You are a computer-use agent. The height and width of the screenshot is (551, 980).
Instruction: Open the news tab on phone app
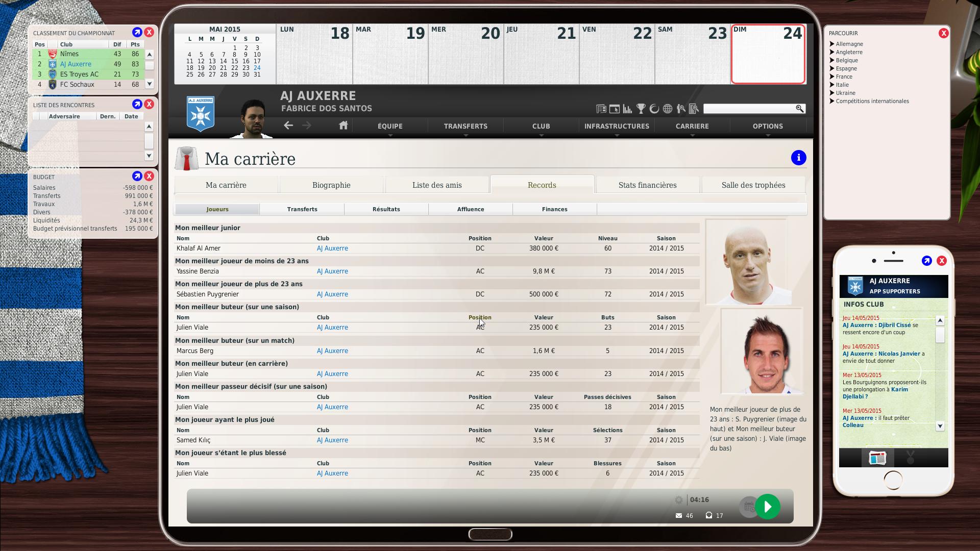(877, 458)
